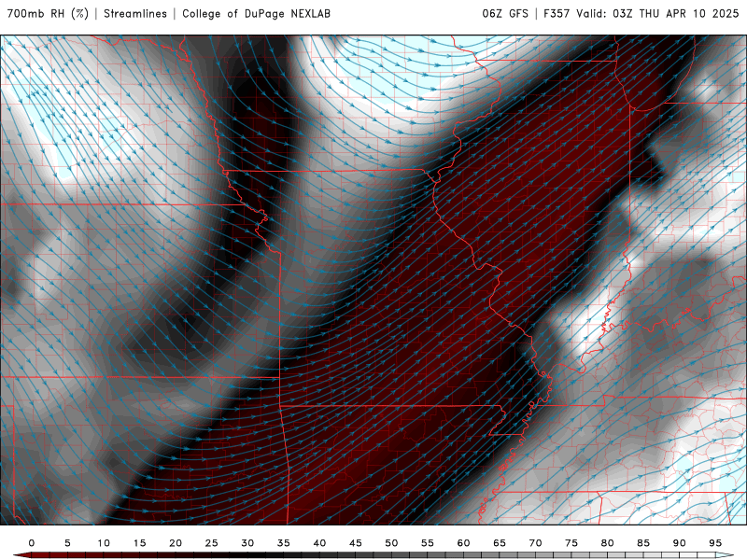Click the light gray swatch between 80 and 85
This screenshot has width=747, height=560.
625,555
